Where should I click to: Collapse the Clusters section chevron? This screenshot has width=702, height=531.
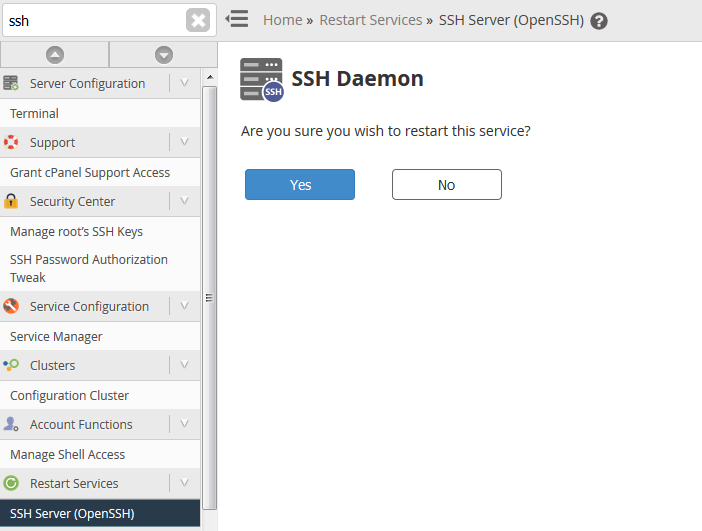pyautogui.click(x=184, y=365)
